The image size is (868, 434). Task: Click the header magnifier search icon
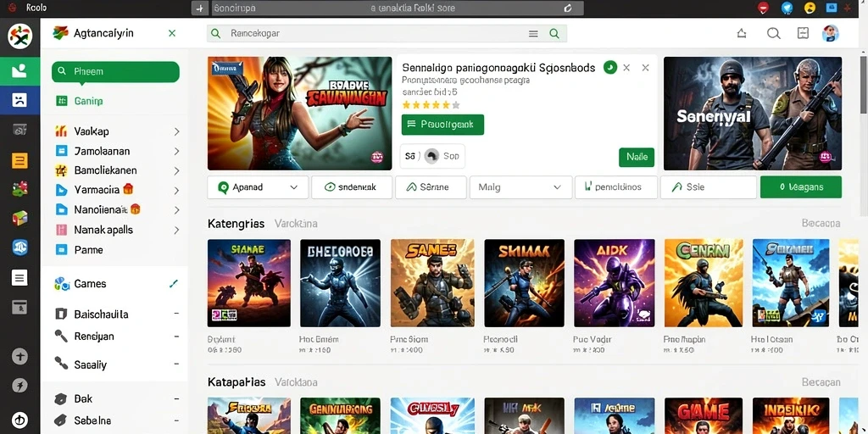(773, 33)
